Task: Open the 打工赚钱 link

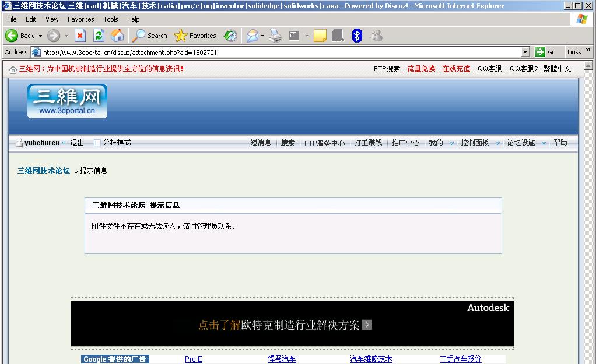Action: tap(368, 143)
